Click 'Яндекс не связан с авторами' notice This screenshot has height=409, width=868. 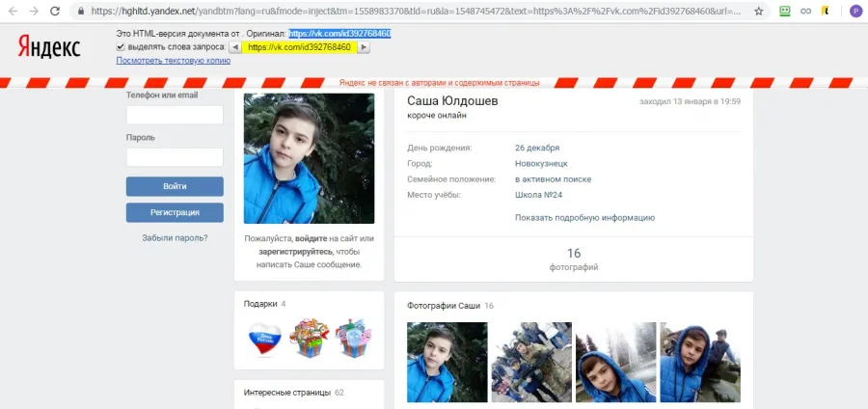coord(440,83)
